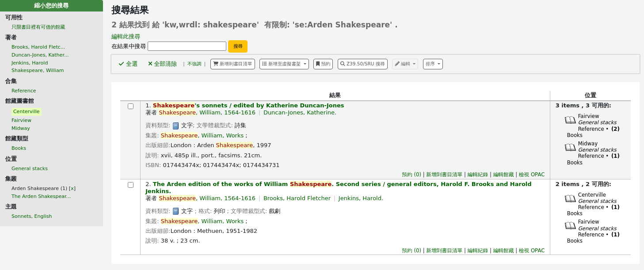Open Shakespeare's sonnets record title
The image size is (644, 270).
[248, 106]
